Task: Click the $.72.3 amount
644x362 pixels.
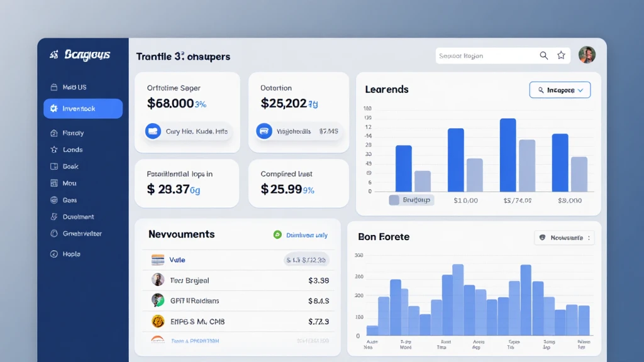Action: coord(319,322)
